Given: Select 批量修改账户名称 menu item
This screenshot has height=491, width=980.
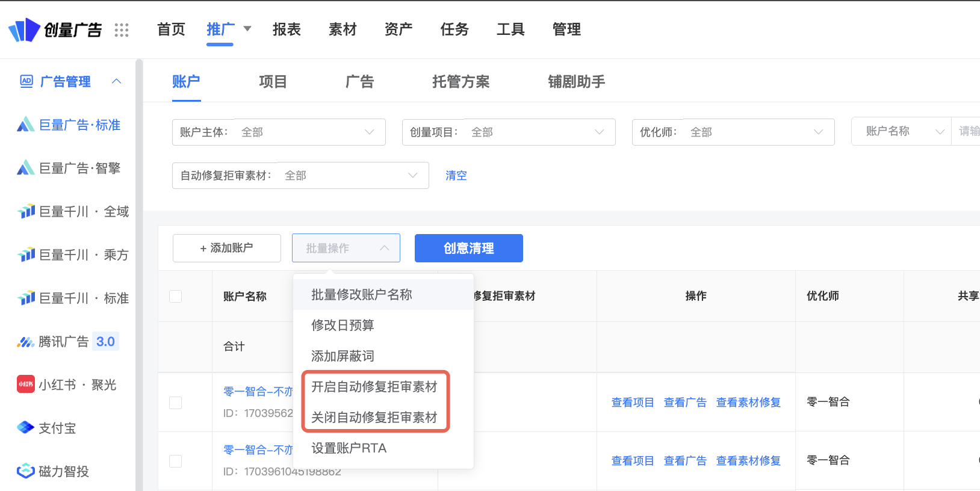Looking at the screenshot, I should [383, 295].
